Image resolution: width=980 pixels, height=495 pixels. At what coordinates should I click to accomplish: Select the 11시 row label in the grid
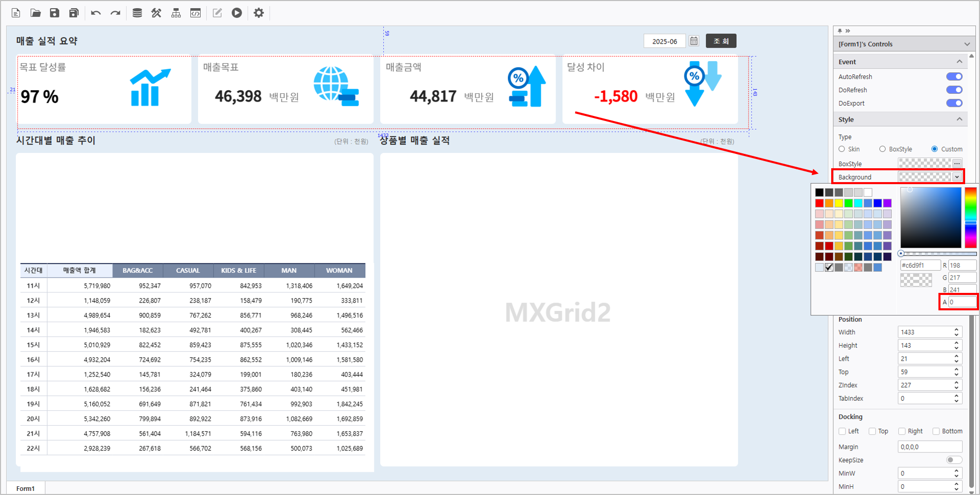34,286
